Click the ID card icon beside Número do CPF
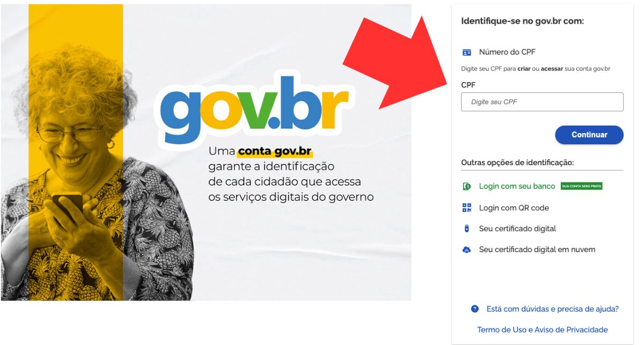Screen dimensions: 644x345 (x=466, y=52)
